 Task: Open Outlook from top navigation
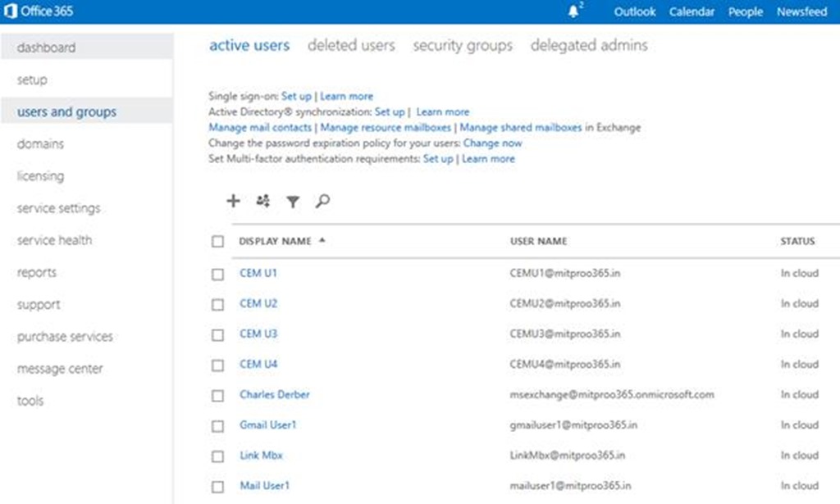[635, 11]
